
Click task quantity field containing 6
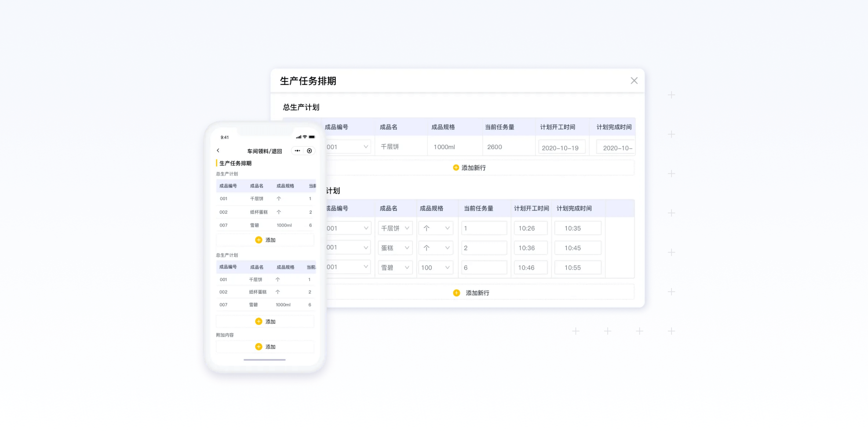484,267
